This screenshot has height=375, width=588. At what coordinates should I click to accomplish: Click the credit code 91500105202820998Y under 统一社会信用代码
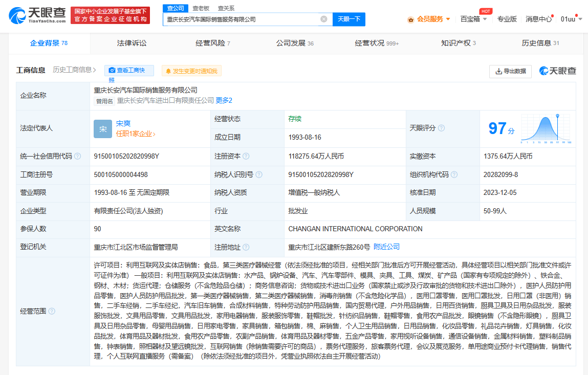pos(126,156)
